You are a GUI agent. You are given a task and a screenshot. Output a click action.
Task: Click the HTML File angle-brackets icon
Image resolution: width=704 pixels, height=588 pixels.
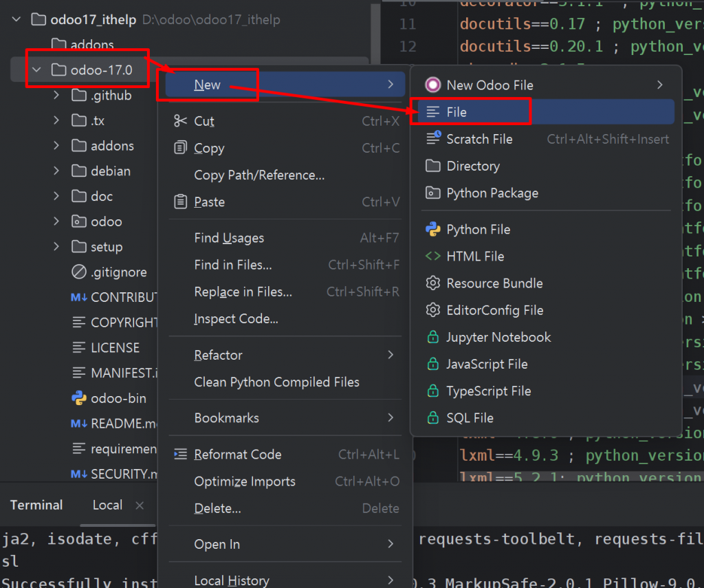pyautogui.click(x=433, y=256)
